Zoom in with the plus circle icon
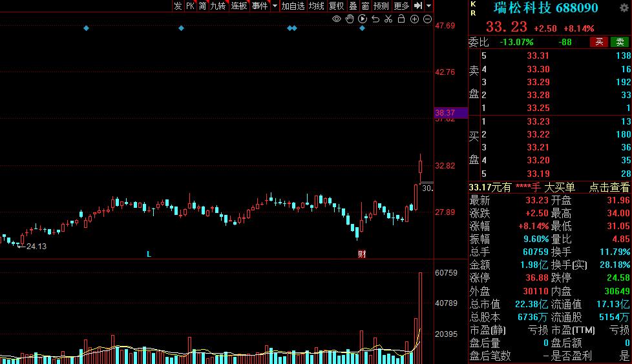Viewport: 632px width, 364px height. coord(414,19)
